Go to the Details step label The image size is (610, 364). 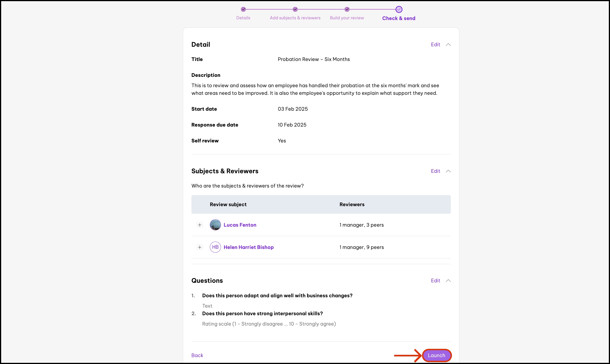[243, 18]
